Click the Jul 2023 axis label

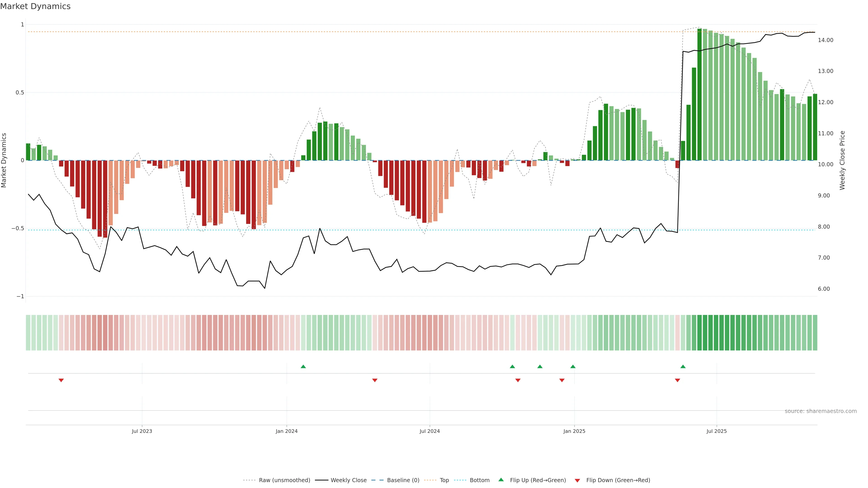142,431
